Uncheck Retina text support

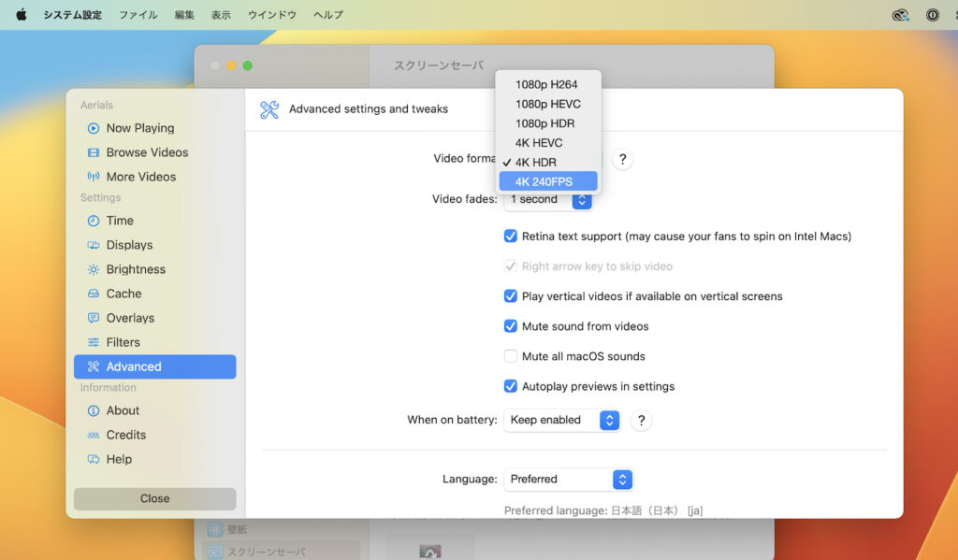click(511, 237)
